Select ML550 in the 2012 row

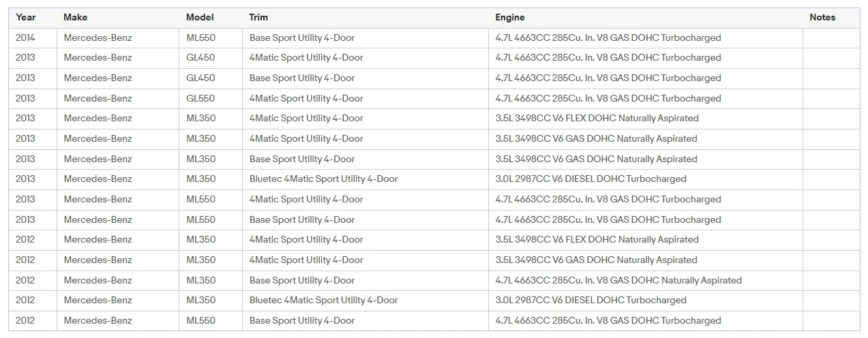click(x=211, y=321)
